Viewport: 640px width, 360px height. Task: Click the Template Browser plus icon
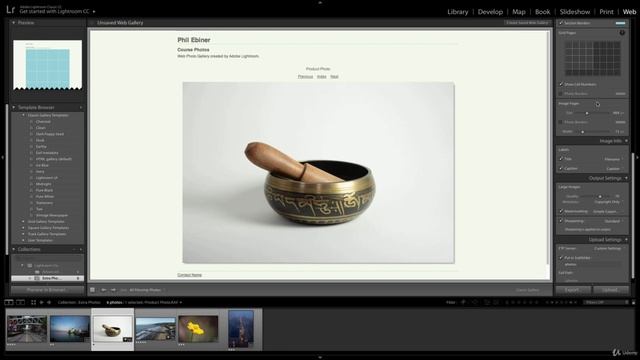coord(80,107)
